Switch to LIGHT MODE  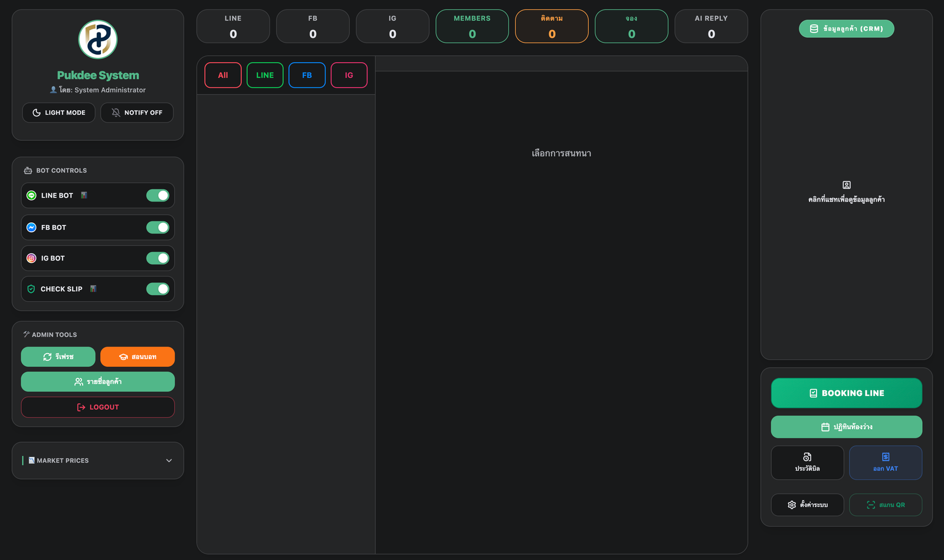(58, 112)
